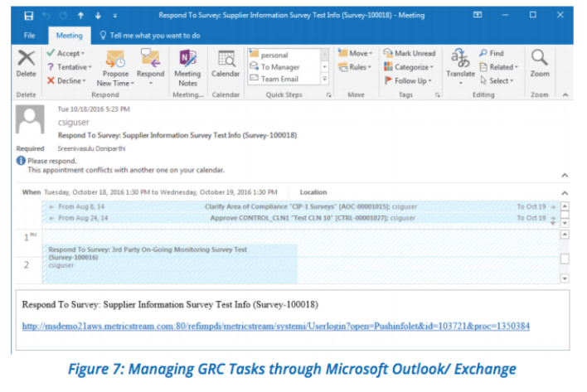
Task: Collapse the ribbon with the up chevron
Action: [565, 95]
